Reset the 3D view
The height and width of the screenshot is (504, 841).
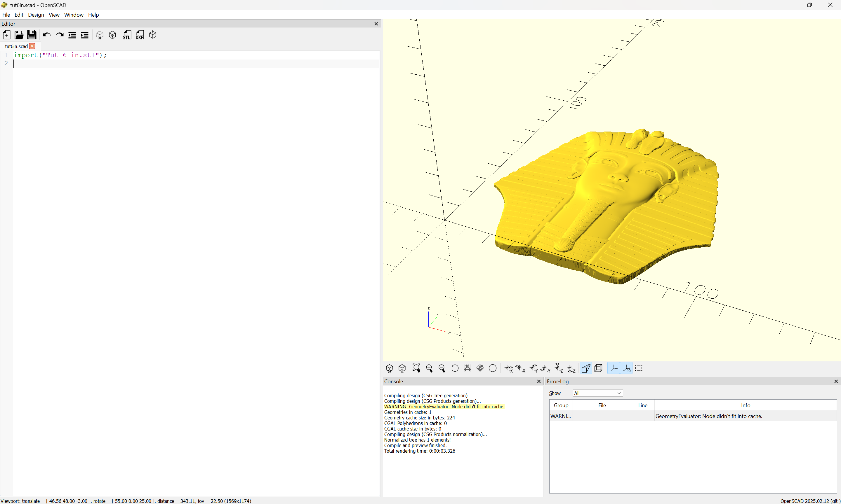tap(454, 368)
